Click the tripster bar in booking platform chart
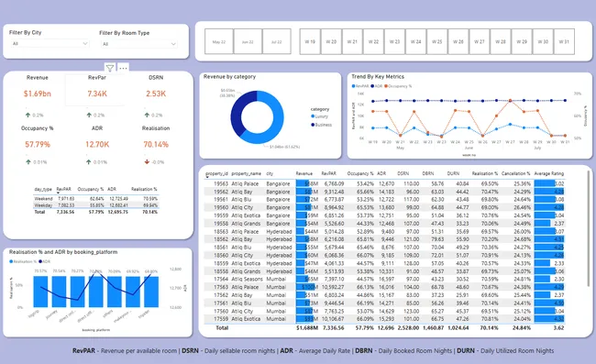 tap(151, 292)
